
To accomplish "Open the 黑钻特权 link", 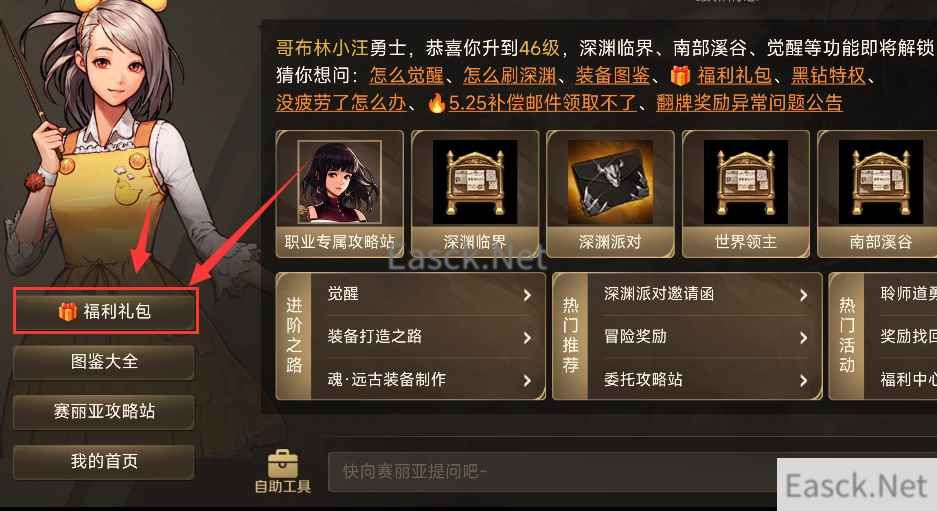I will click(x=828, y=76).
